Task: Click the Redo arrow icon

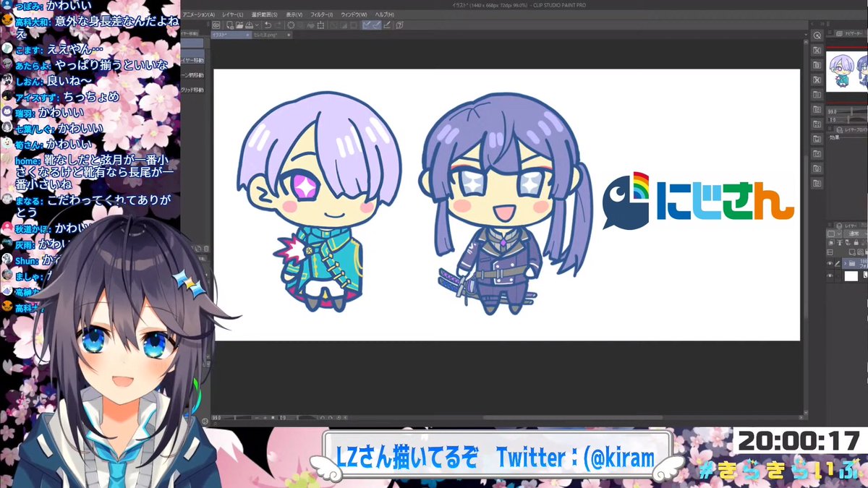Action: point(278,25)
